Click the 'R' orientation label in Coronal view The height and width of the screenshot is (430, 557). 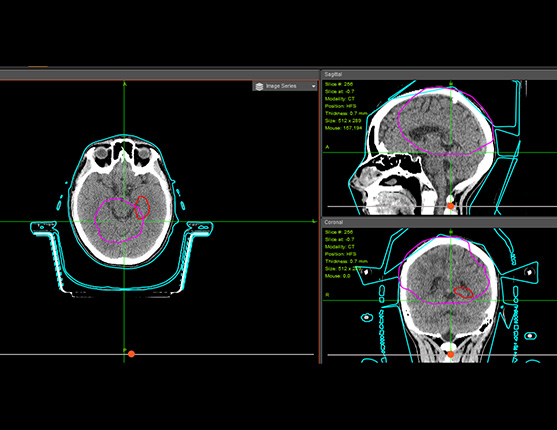coord(327,295)
